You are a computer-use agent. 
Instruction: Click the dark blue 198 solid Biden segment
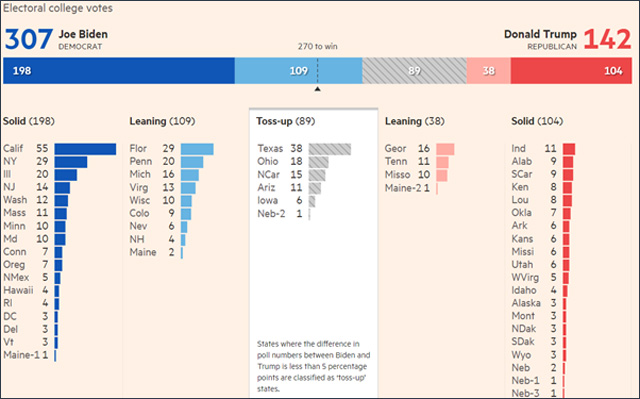tap(119, 71)
